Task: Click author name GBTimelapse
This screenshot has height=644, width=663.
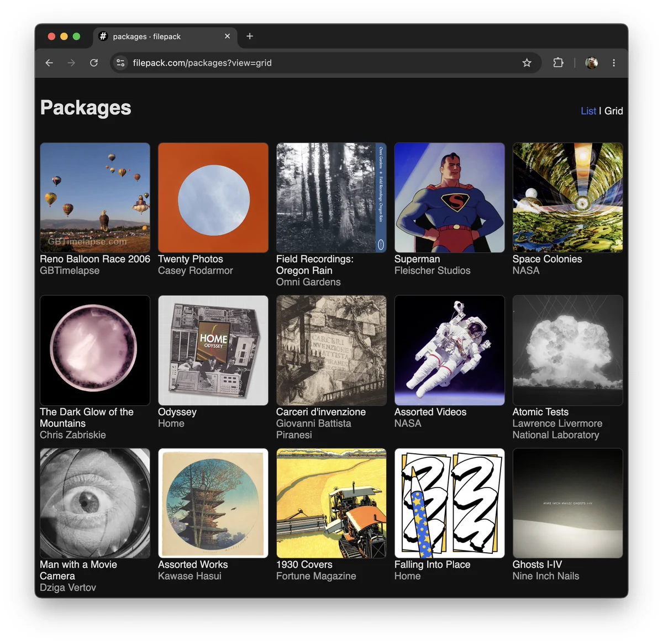Action: [x=70, y=271]
